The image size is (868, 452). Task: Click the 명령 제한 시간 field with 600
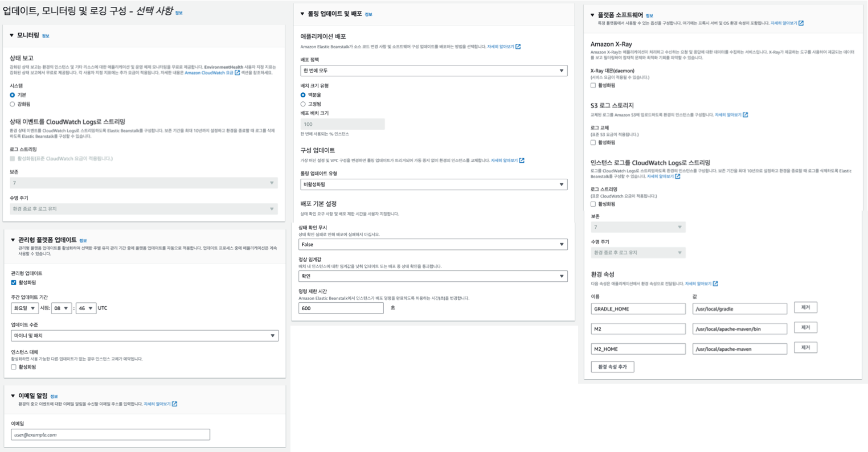341,308
